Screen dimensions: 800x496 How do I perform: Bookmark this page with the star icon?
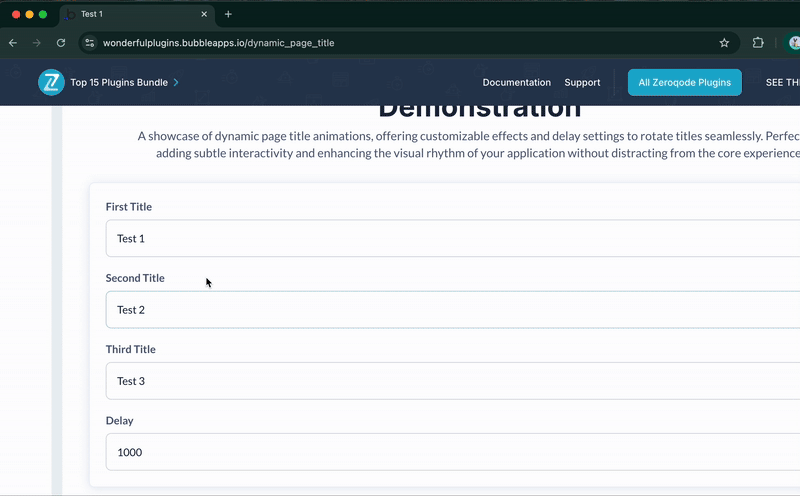(724, 43)
